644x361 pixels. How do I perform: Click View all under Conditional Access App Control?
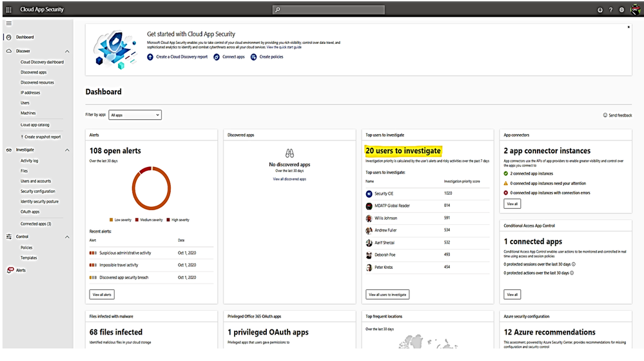click(512, 295)
